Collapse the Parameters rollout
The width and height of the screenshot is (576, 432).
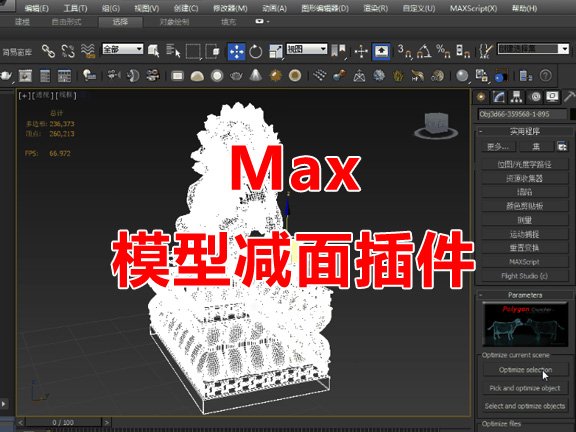(525, 295)
